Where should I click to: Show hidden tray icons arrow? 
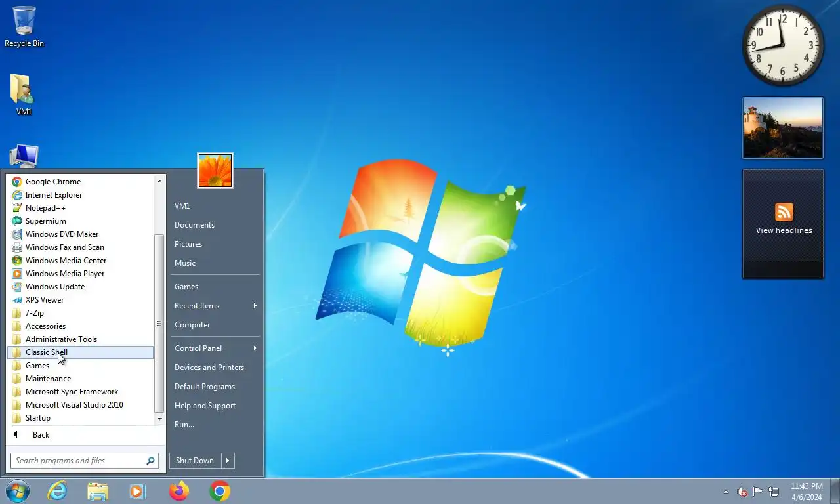point(726,492)
